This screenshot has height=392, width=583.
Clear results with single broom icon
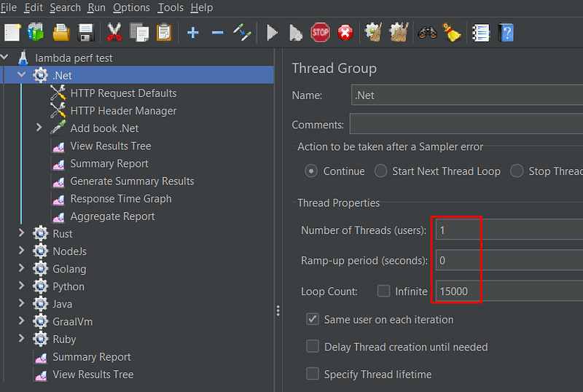(x=373, y=32)
